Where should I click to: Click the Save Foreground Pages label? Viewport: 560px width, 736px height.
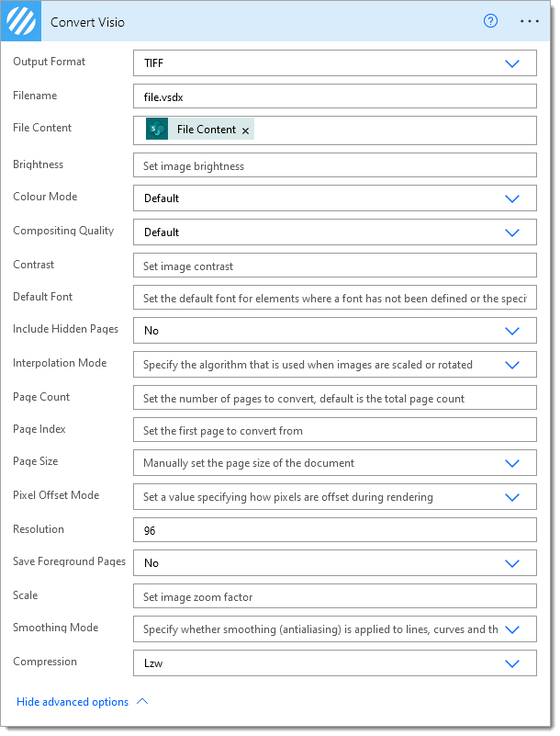[70, 561]
